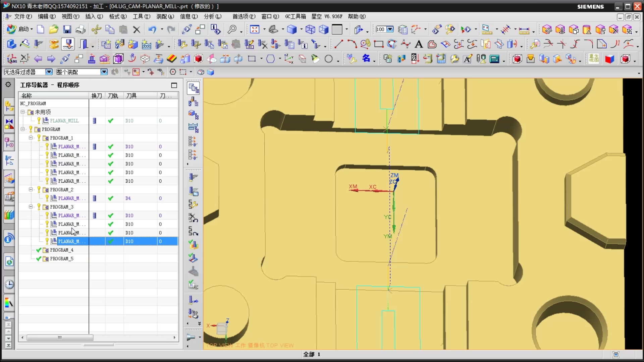Collapse the PROGRAM_1 tree node
This screenshot has height=362, width=644.
pyautogui.click(x=31, y=138)
